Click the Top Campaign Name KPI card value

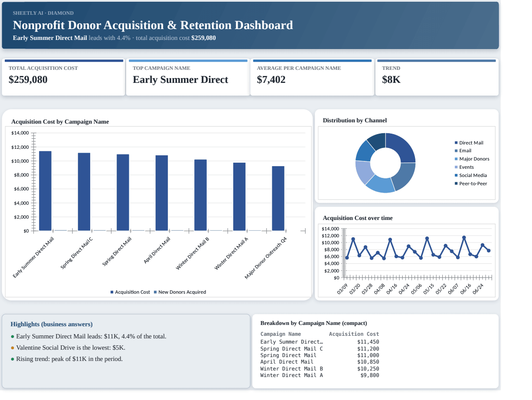pyautogui.click(x=180, y=80)
